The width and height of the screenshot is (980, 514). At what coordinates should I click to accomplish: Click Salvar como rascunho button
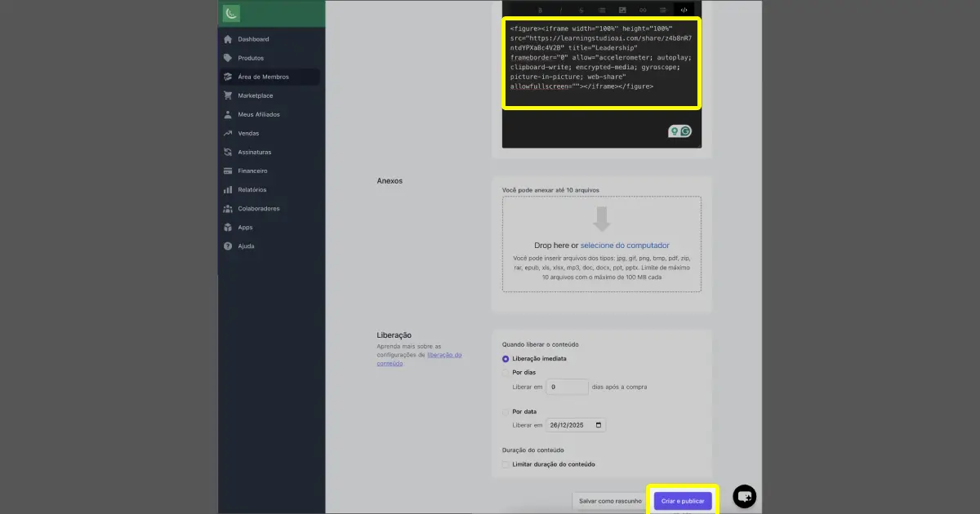(610, 500)
